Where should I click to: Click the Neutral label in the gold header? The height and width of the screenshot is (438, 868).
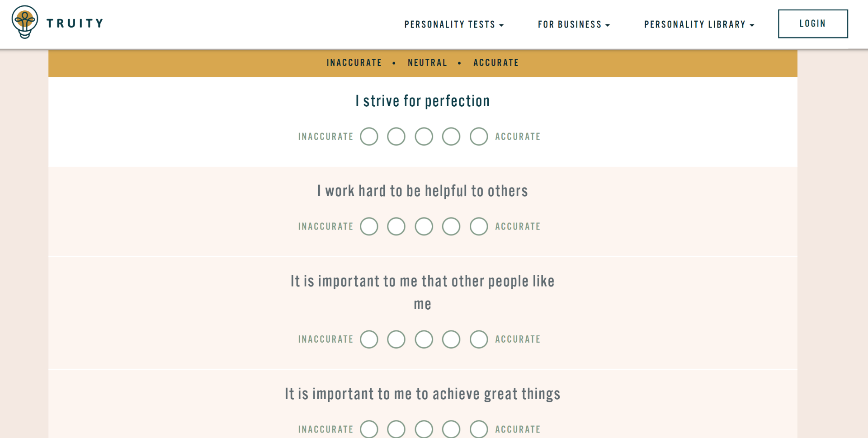(427, 63)
